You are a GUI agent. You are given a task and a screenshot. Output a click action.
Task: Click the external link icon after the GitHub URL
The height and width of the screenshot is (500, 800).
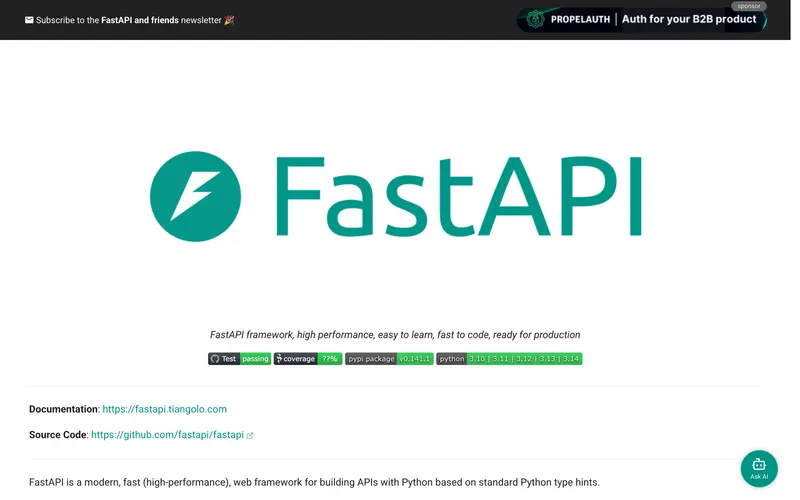pyautogui.click(x=249, y=435)
